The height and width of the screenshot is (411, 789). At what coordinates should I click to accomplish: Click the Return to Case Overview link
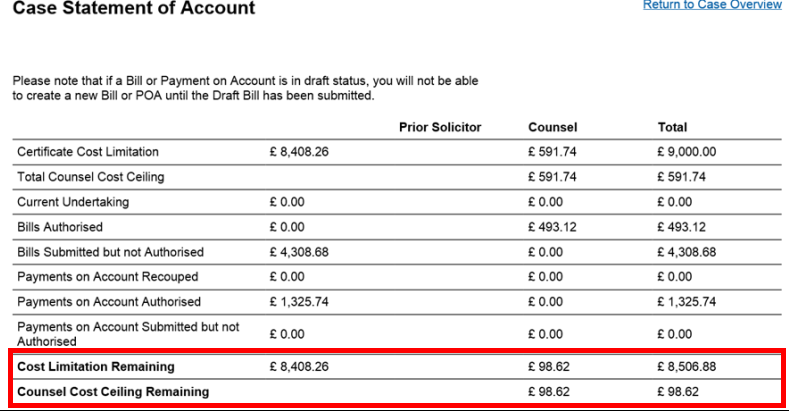712,5
